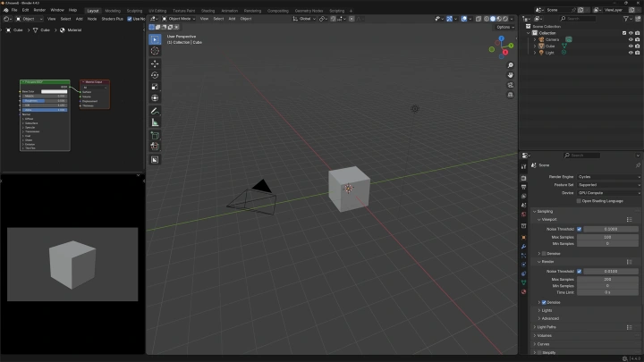The width and height of the screenshot is (644, 362).
Task: Select the Move tool in viewport toolbar
Action: [x=155, y=63]
